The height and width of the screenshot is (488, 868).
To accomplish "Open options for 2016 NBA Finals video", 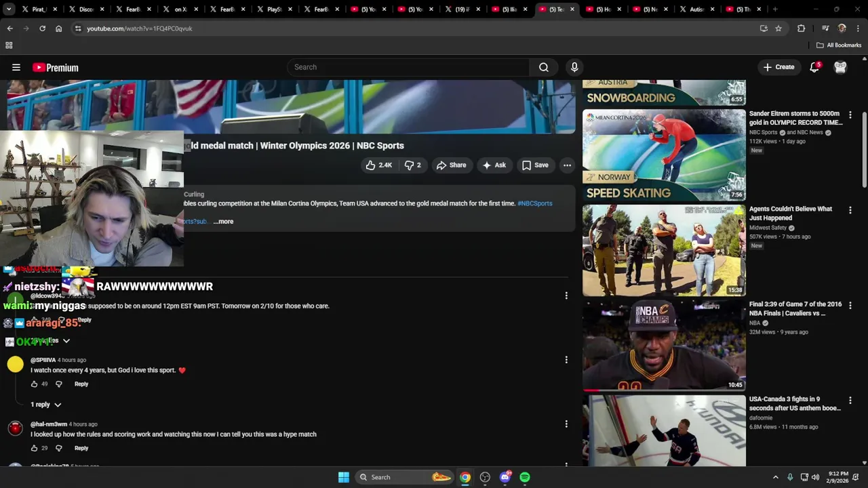I will [x=850, y=306].
